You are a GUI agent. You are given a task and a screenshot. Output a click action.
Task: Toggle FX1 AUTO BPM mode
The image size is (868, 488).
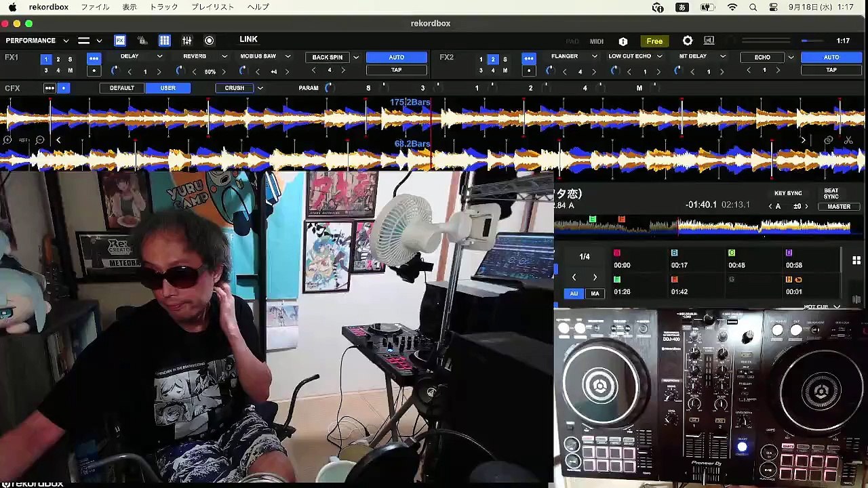point(397,58)
